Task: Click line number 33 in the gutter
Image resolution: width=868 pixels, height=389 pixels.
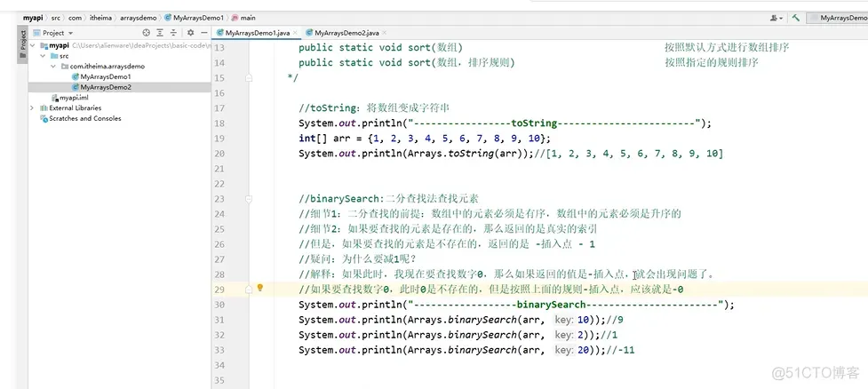Action: click(219, 350)
